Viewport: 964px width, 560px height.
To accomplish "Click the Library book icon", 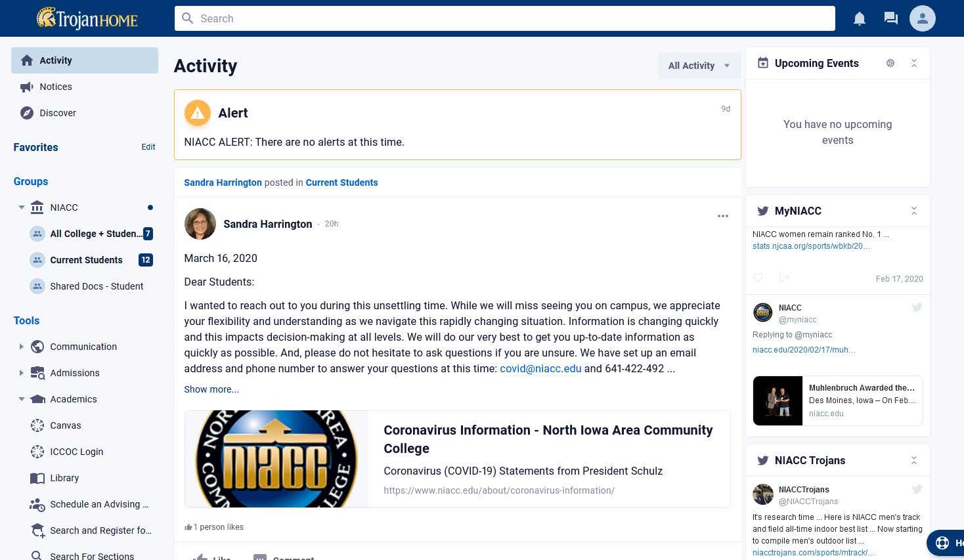I will 37,478.
